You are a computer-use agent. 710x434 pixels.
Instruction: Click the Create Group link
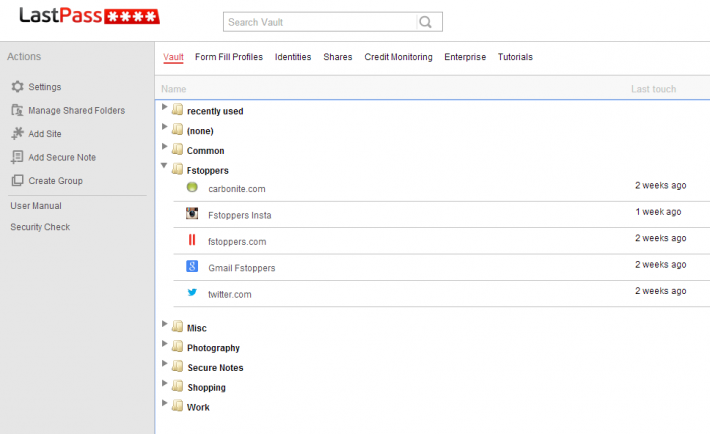point(55,181)
